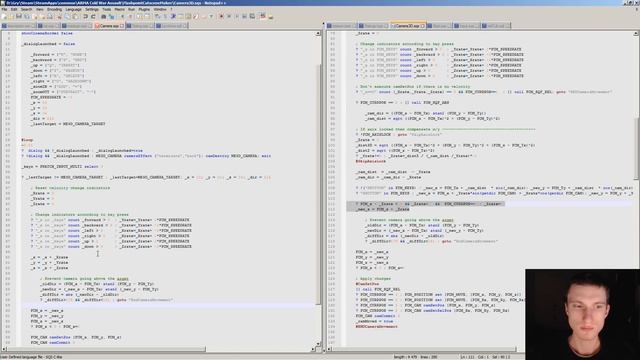Open the Settings menu
Viewport: 640px width, 360px height.
(x=92, y=9)
